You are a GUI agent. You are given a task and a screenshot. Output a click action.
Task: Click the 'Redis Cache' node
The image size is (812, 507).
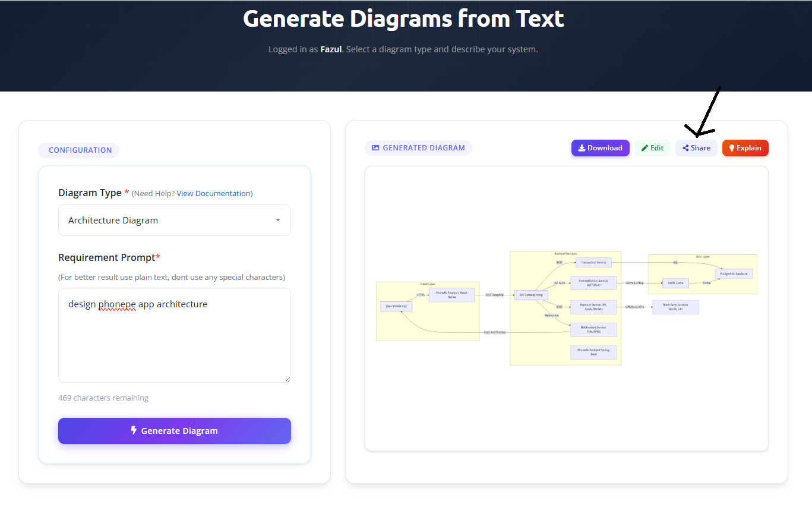coord(675,283)
